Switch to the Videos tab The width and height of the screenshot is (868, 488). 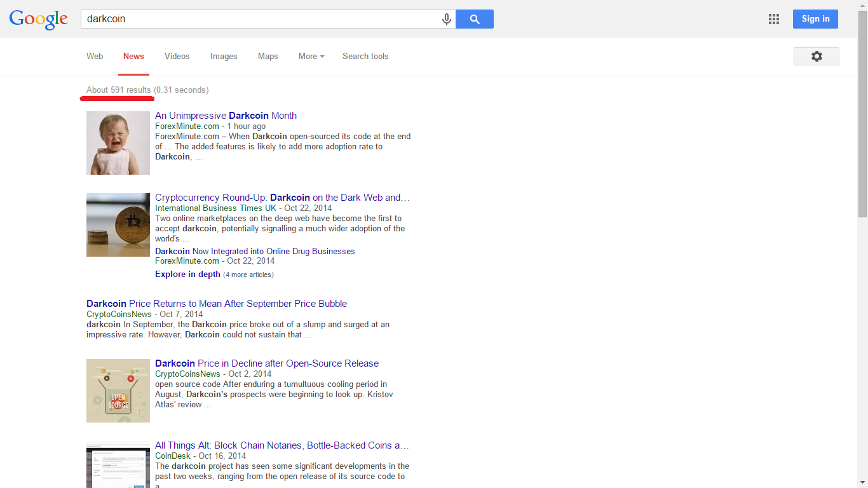pos(177,57)
